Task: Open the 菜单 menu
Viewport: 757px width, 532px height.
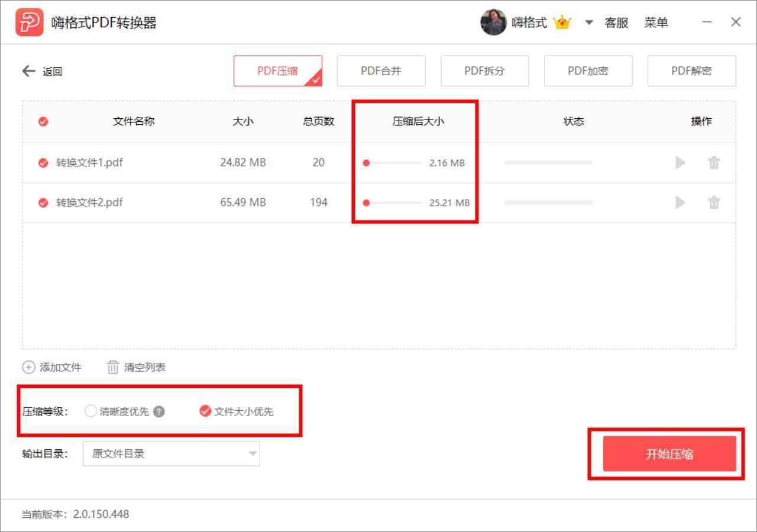Action: [x=656, y=22]
